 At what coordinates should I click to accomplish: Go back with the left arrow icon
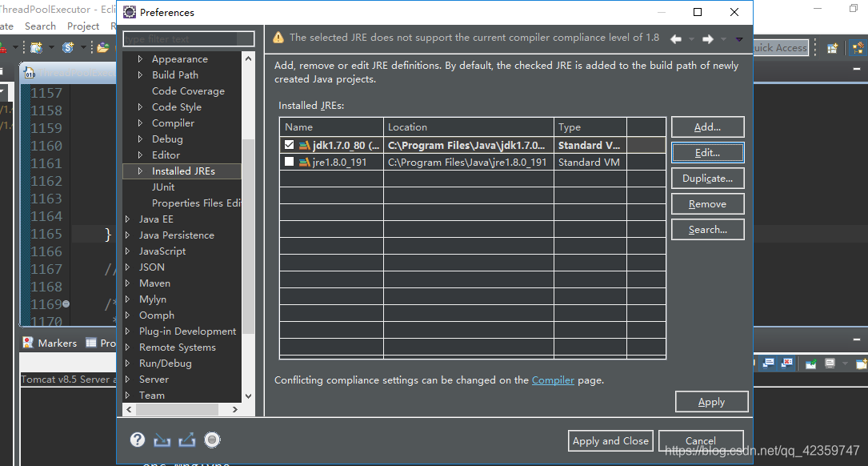676,38
